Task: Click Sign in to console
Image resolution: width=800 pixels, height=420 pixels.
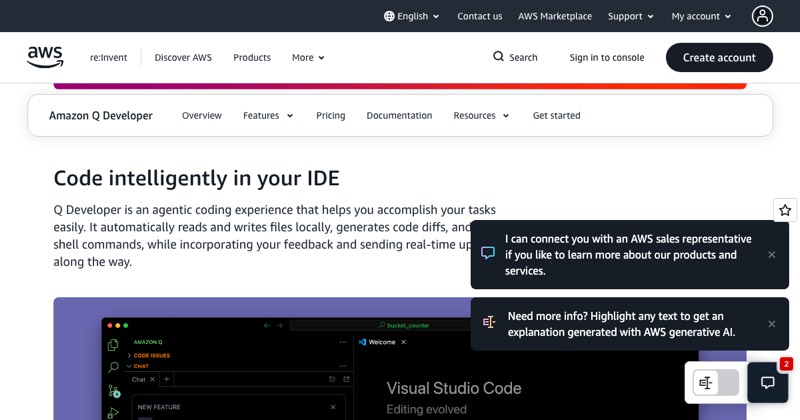Action: [x=607, y=58]
